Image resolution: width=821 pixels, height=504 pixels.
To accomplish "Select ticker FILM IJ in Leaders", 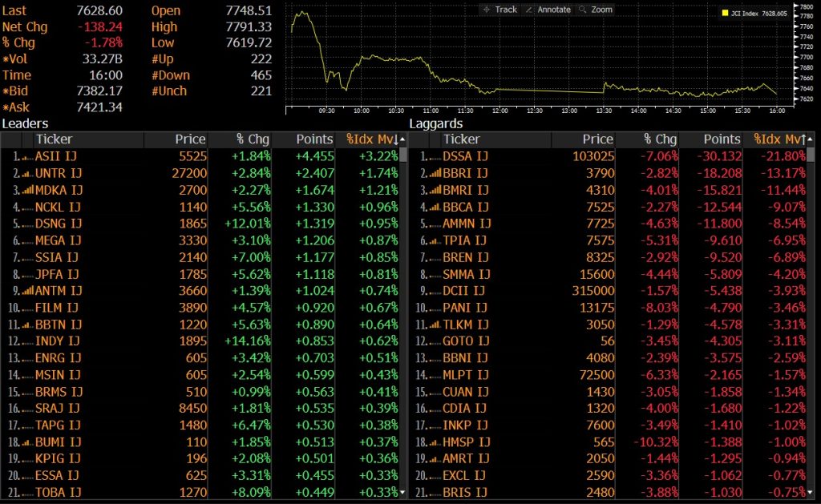I will pos(57,308).
